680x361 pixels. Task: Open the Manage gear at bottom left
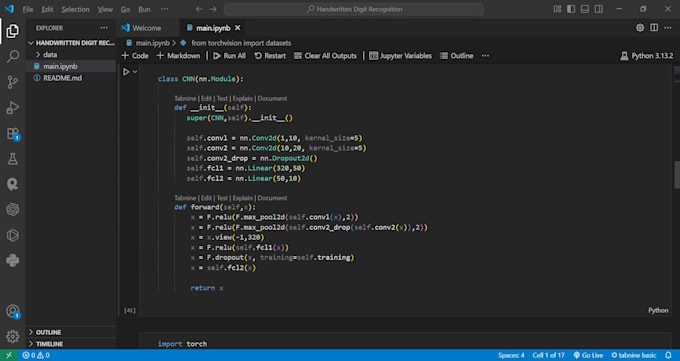click(x=13, y=336)
